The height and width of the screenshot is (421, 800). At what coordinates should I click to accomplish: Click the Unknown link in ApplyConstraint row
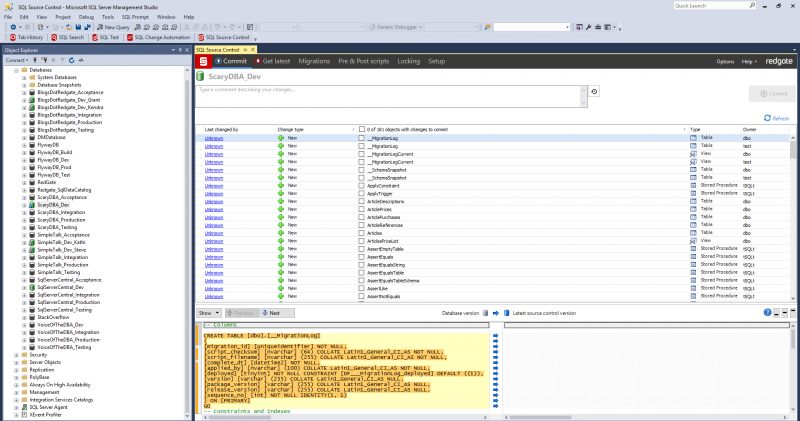click(214, 186)
